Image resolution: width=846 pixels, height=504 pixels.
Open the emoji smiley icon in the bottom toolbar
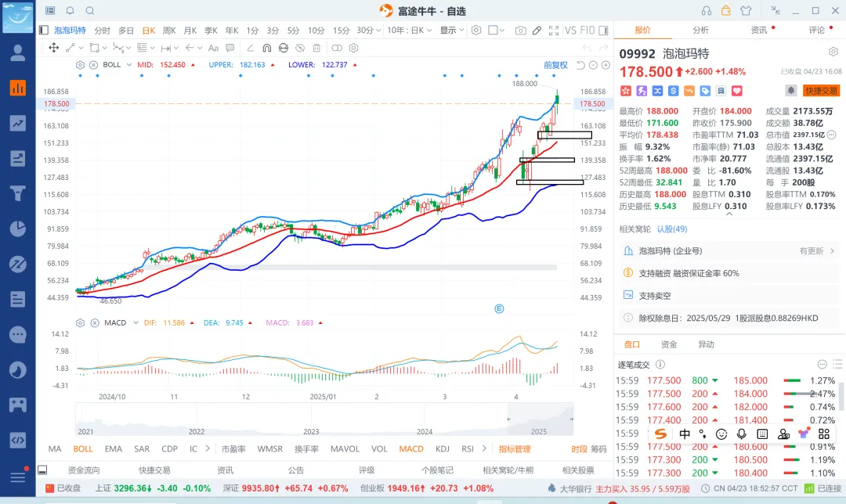pyautogui.click(x=721, y=435)
